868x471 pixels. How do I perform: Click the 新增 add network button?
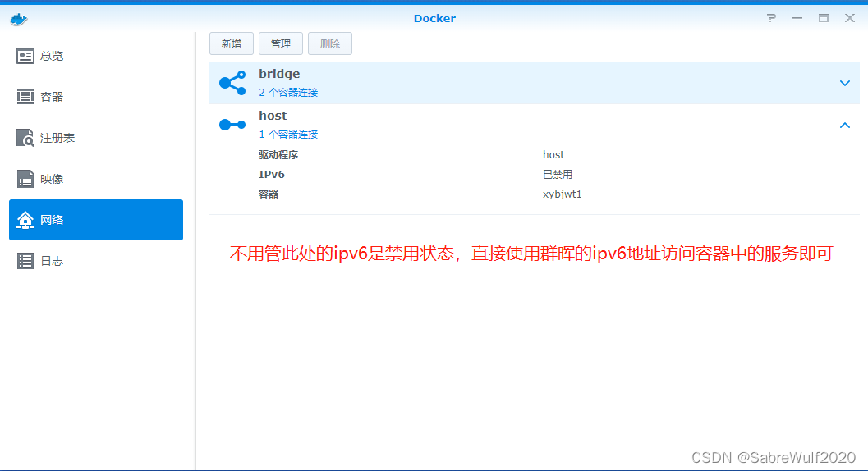(232, 43)
